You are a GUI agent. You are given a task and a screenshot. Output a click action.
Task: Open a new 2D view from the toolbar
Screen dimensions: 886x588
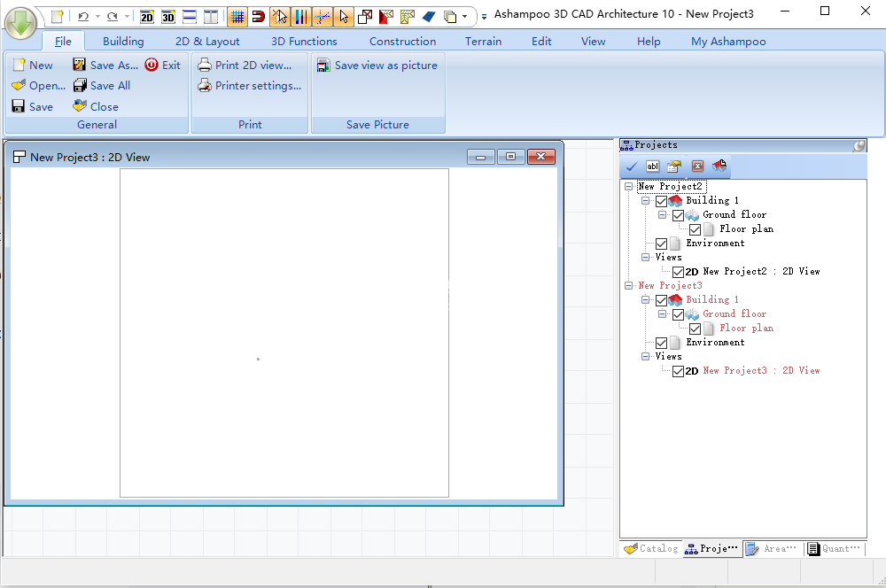(x=147, y=17)
